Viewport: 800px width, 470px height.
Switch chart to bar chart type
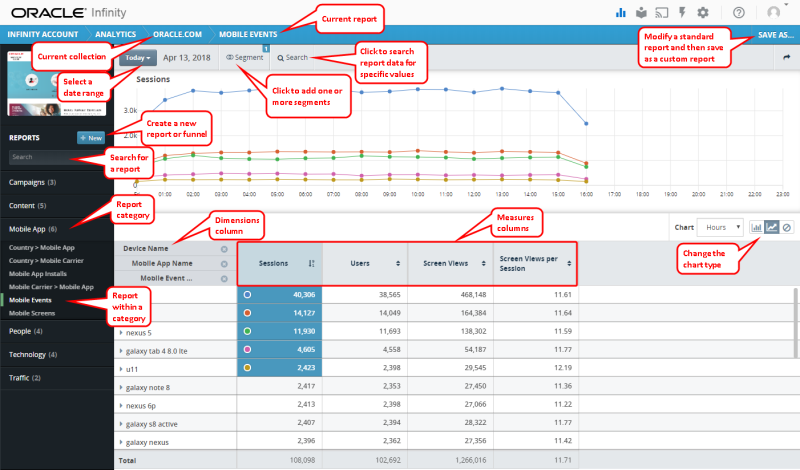[x=757, y=227]
